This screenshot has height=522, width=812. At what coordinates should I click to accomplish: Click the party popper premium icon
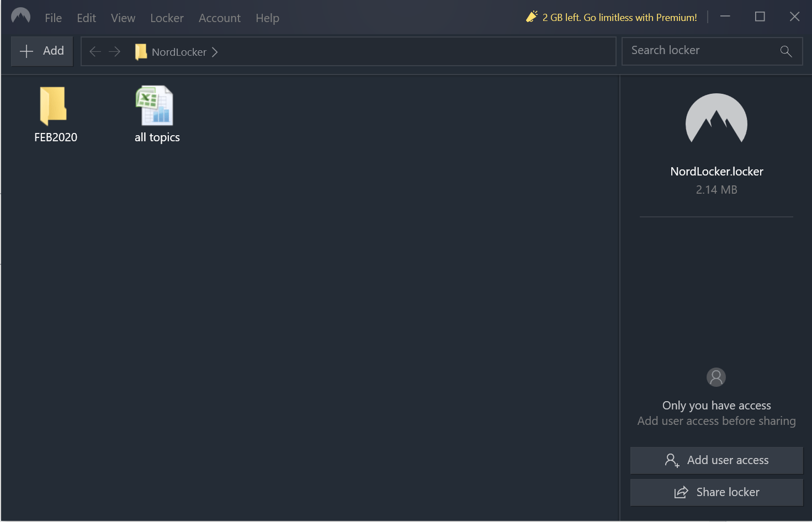pos(532,17)
